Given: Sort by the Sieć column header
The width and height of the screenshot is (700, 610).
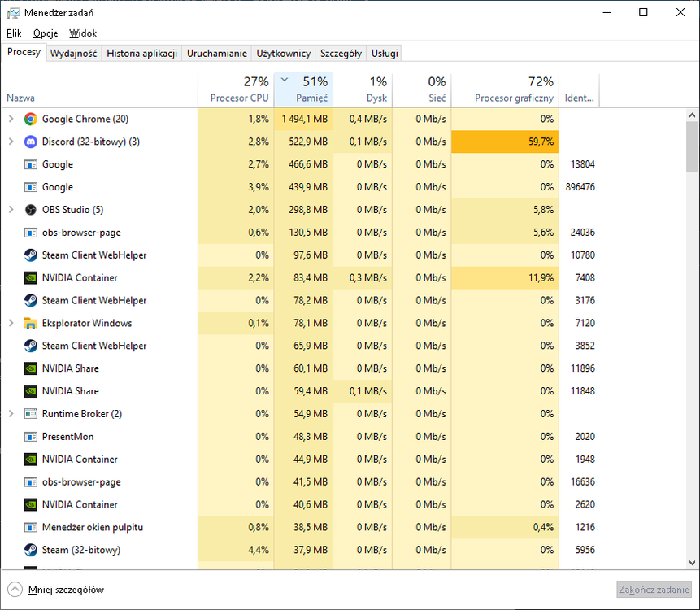Looking at the screenshot, I should coord(422,90).
